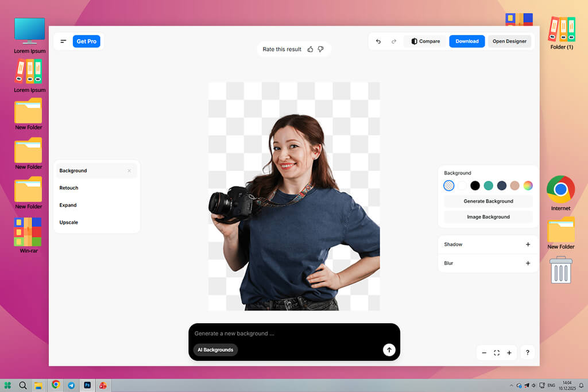Open Designer from top toolbar

point(509,41)
